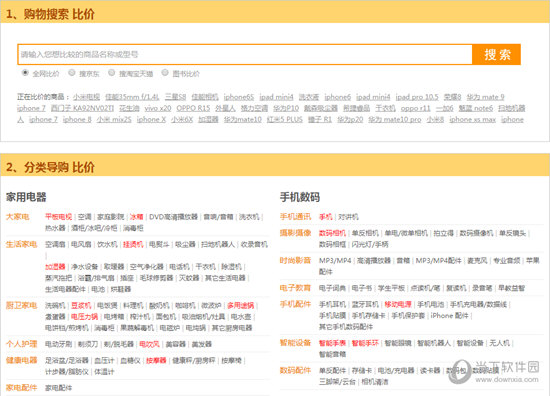The image size is (550, 396).
Task: Click the 空气净化器 link
Action: [147, 267]
